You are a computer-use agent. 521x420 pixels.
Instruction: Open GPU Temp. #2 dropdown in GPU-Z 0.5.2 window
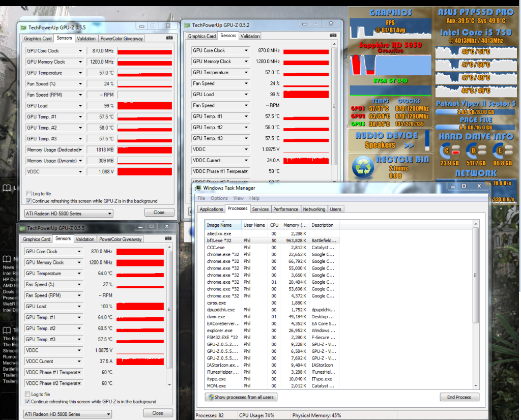246,127
